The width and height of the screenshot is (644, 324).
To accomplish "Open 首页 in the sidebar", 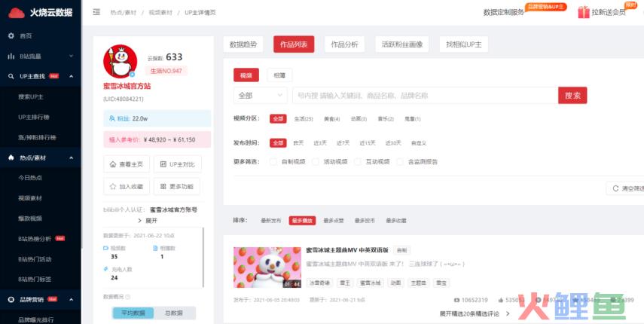I will point(26,36).
